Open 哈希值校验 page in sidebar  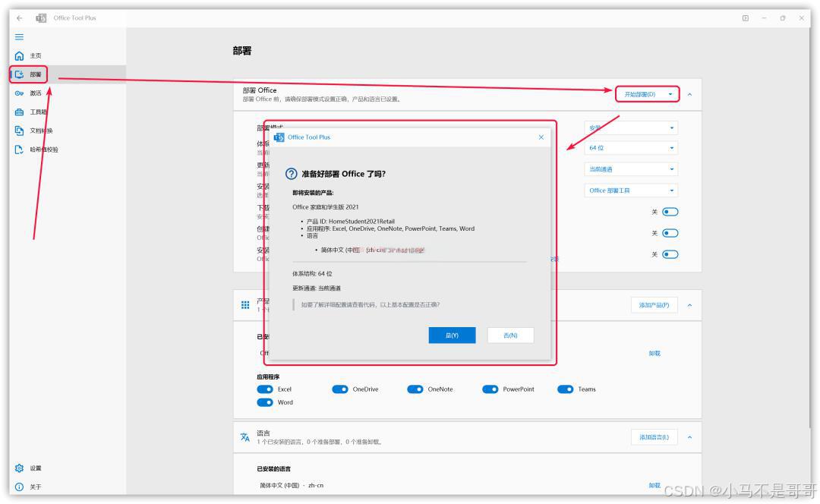pos(68,150)
